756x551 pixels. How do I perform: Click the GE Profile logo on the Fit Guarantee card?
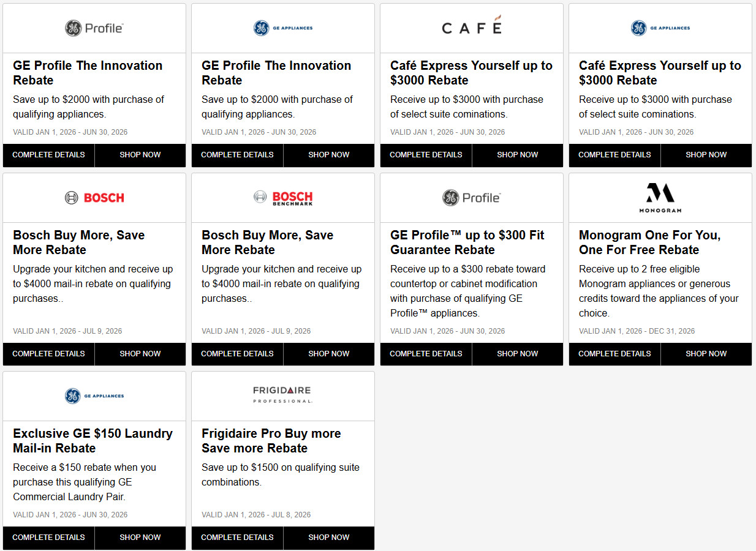coord(472,198)
